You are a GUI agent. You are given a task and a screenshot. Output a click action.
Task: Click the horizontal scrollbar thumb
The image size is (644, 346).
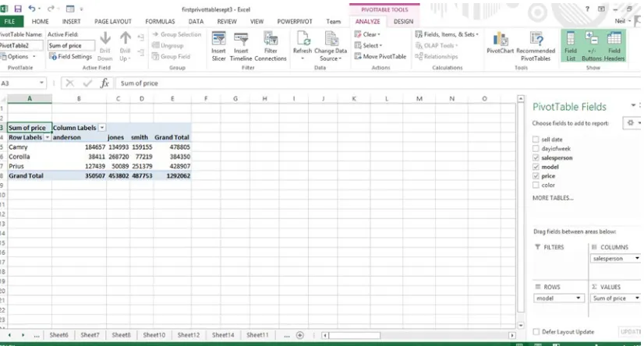[x=355, y=335]
